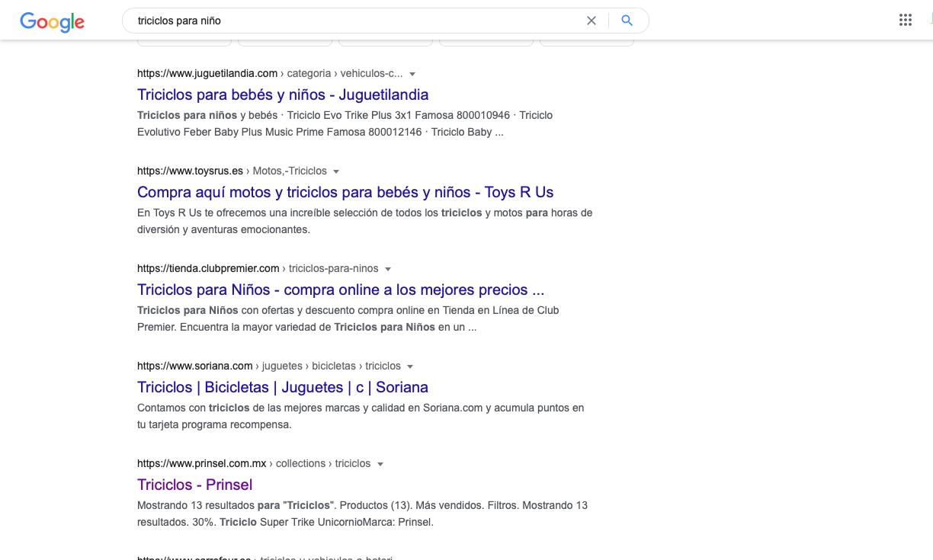The width and height of the screenshot is (933, 560).
Task: Click the https://www.prinsel.com.mx URL text
Action: (x=202, y=463)
